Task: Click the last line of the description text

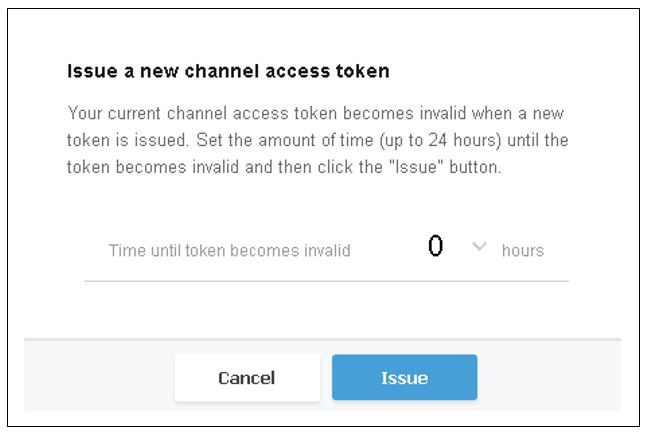Action: point(284,168)
